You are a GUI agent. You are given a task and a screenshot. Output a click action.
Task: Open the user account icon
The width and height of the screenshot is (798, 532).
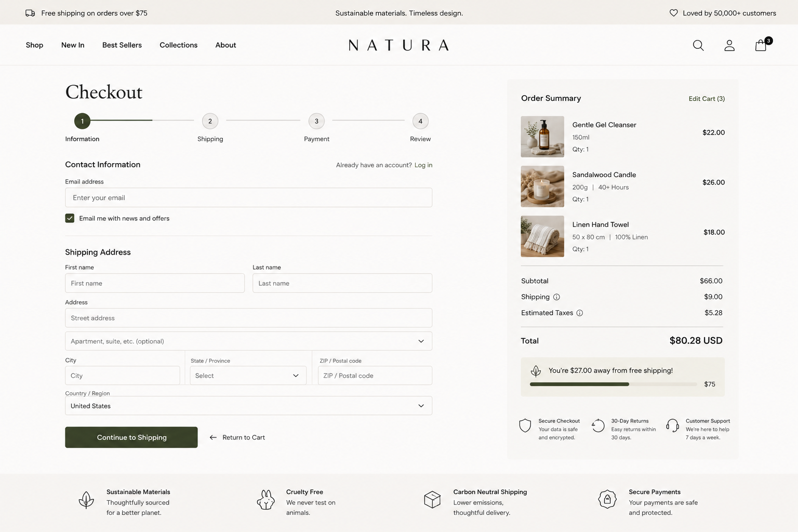(x=729, y=45)
